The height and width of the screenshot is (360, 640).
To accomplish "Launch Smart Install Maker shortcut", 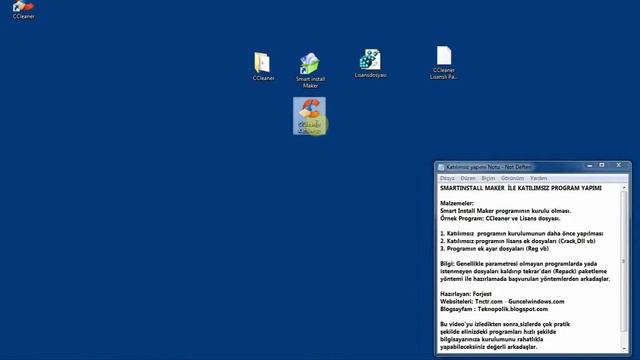I will click(310, 70).
